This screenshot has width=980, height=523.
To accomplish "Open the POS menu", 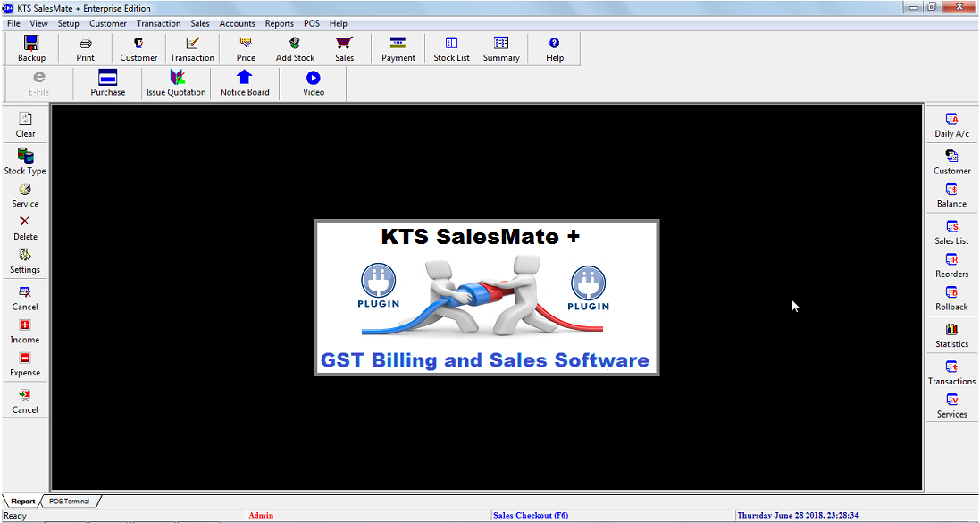I will [311, 23].
